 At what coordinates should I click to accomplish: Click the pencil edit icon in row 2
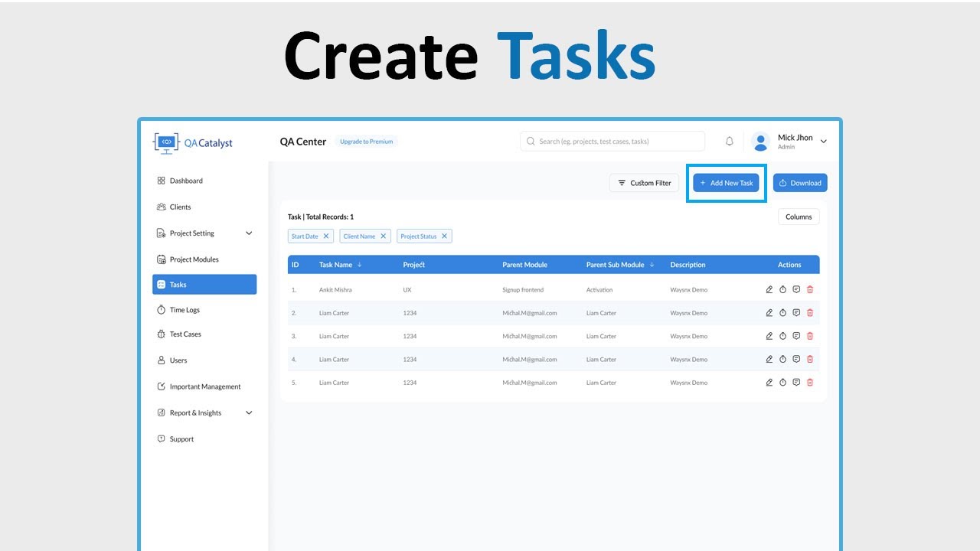pyautogui.click(x=769, y=313)
